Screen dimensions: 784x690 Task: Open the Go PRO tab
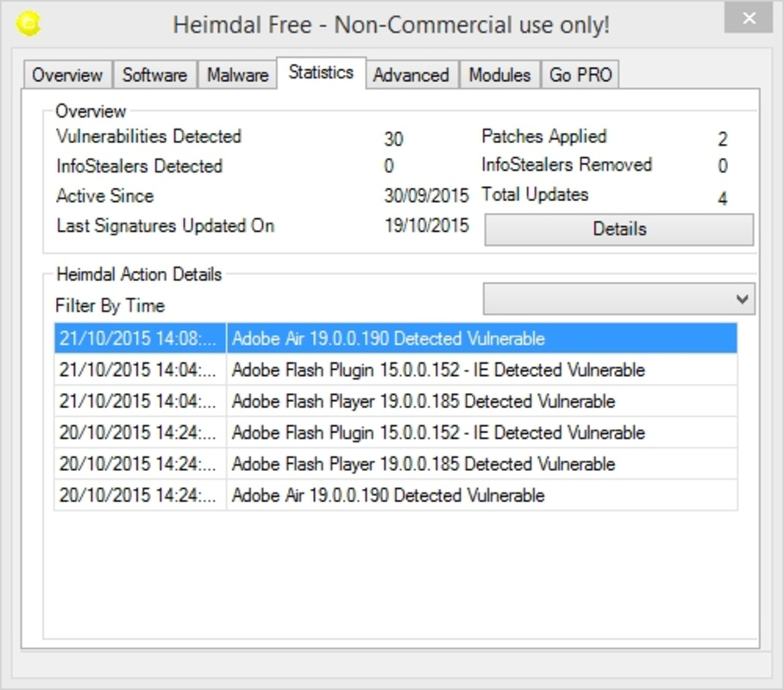tap(580, 75)
